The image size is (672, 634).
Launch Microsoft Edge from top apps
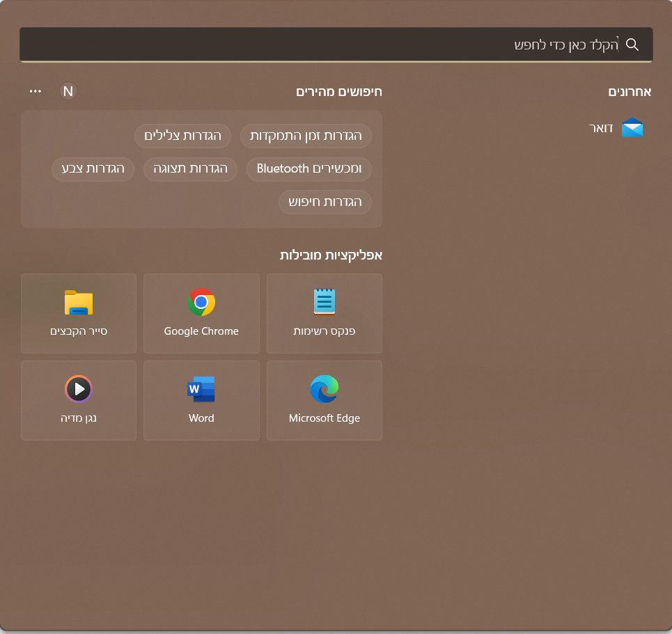(325, 400)
